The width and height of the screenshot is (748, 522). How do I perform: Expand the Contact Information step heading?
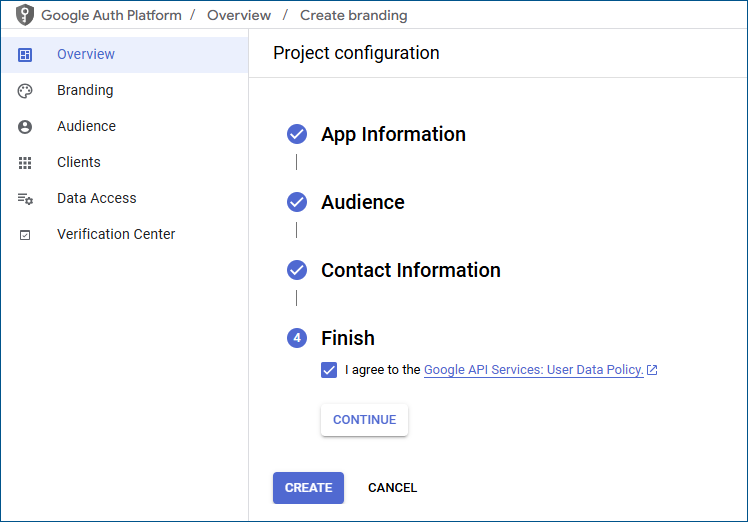tap(411, 270)
